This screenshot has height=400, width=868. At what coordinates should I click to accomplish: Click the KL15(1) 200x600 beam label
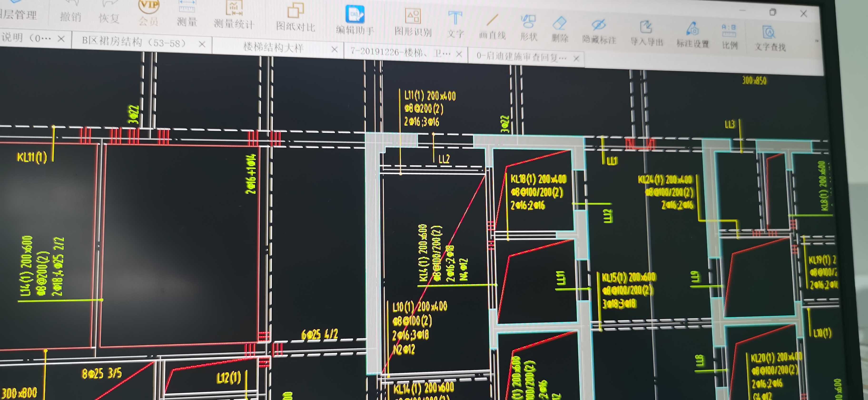(x=629, y=277)
